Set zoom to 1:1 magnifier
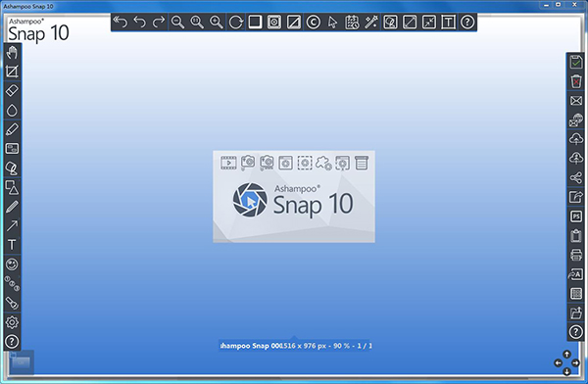The height and width of the screenshot is (384, 588). pos(197,23)
